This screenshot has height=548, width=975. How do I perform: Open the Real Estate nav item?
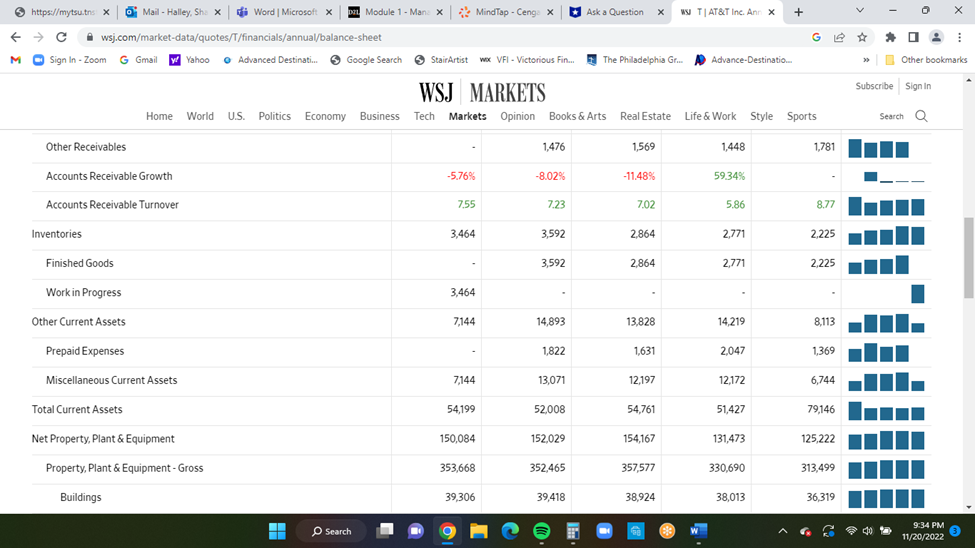[x=645, y=116]
